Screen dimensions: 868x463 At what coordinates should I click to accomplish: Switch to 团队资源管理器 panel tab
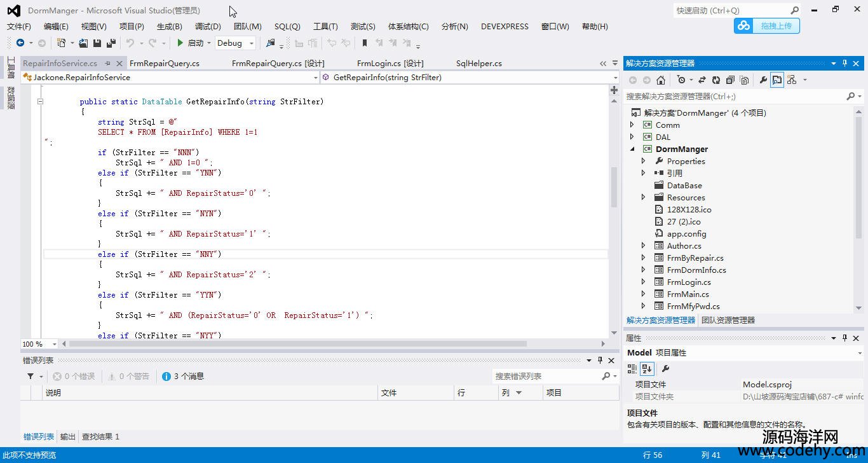pyautogui.click(x=728, y=321)
